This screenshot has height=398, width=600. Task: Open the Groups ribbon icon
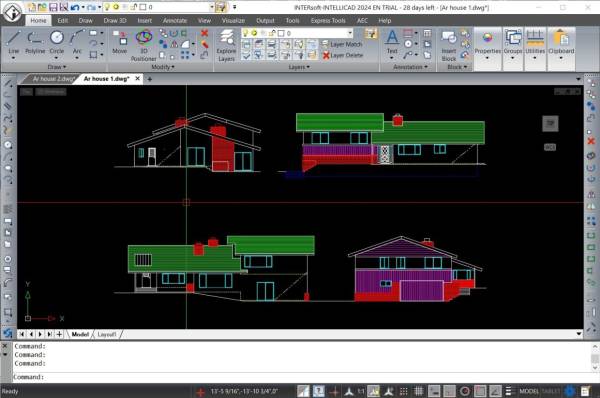pyautogui.click(x=513, y=43)
